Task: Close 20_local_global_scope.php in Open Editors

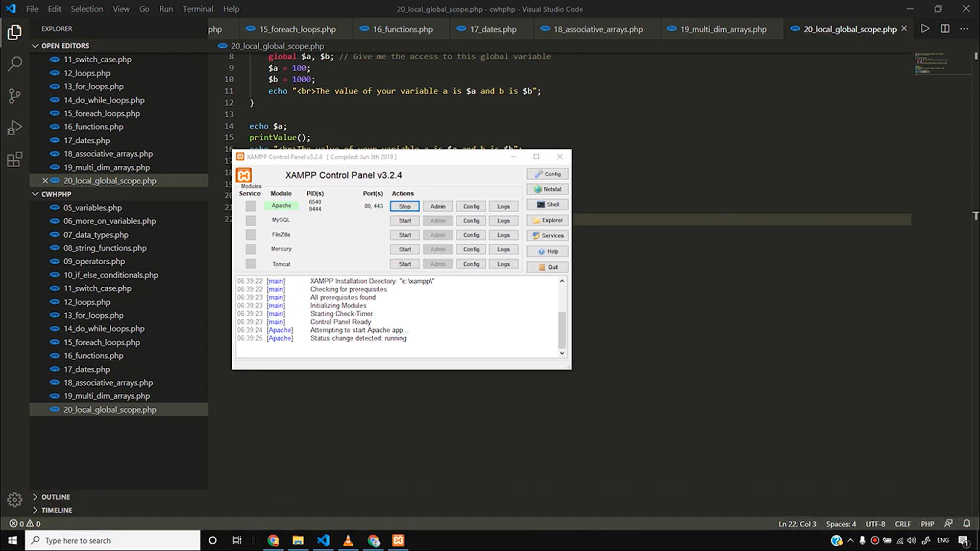Action: point(45,181)
